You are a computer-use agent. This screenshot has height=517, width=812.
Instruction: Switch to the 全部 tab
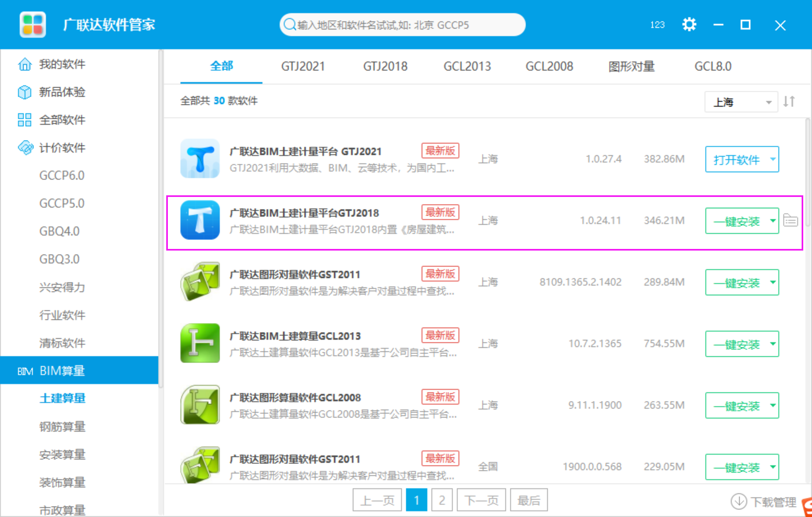tap(221, 66)
